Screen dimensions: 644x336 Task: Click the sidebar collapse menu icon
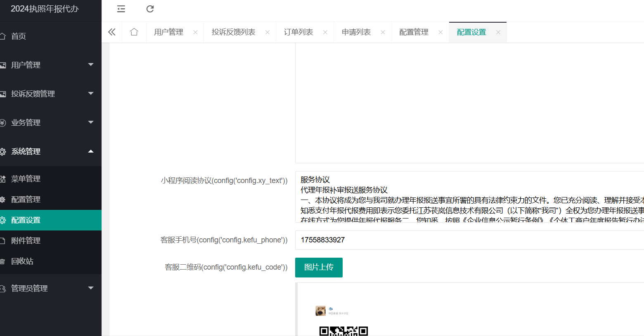coord(121,9)
